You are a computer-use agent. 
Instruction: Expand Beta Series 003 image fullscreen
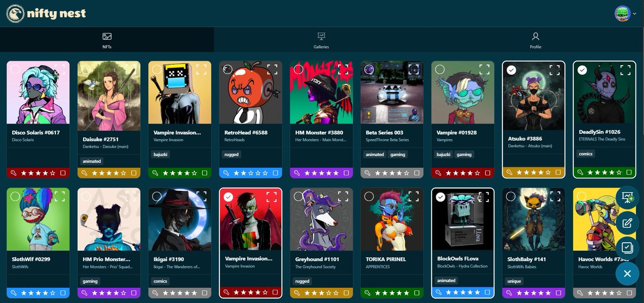(414, 69)
